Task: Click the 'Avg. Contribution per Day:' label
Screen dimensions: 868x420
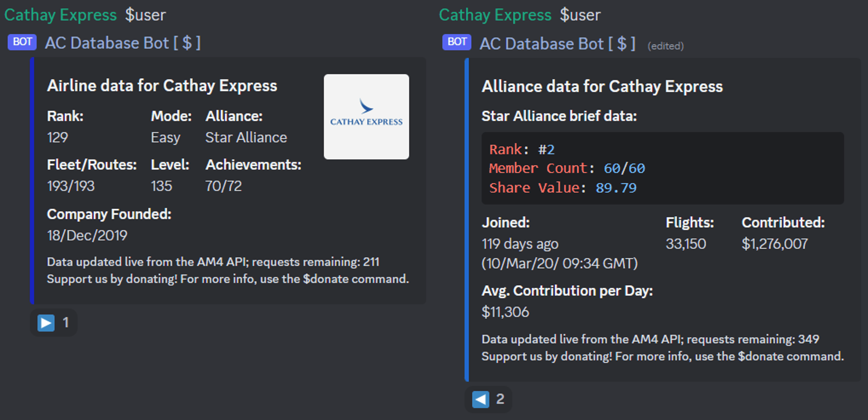Action: click(x=567, y=291)
